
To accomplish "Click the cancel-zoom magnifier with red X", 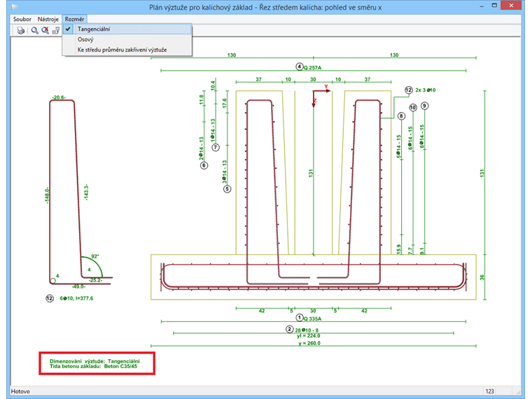I will (45, 30).
